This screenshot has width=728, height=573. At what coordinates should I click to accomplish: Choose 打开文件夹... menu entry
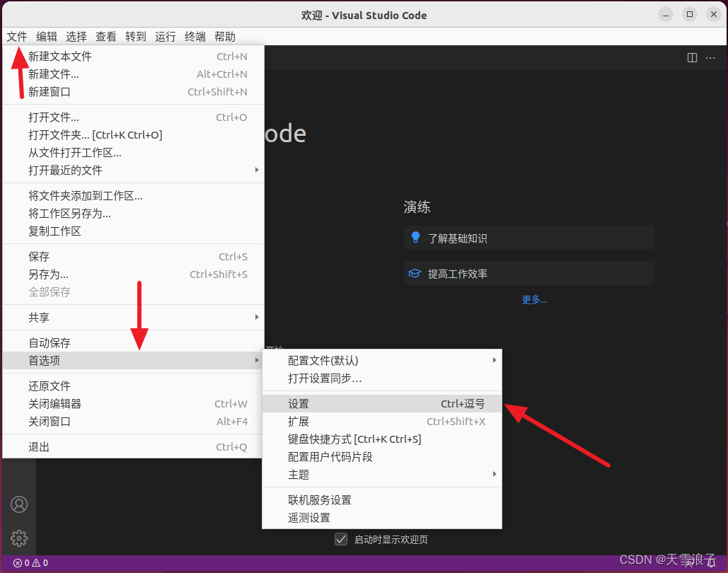coord(133,134)
